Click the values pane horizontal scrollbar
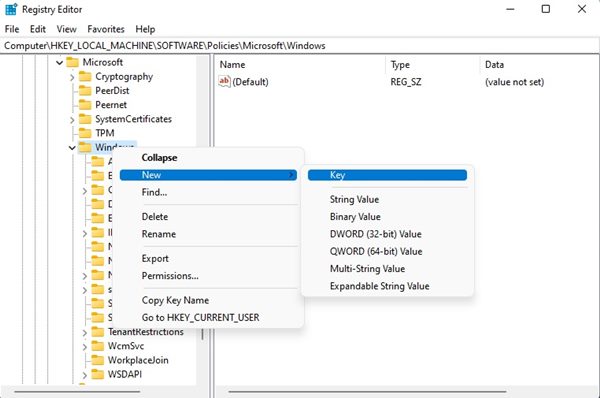This screenshot has height=398, width=600. pos(367,391)
